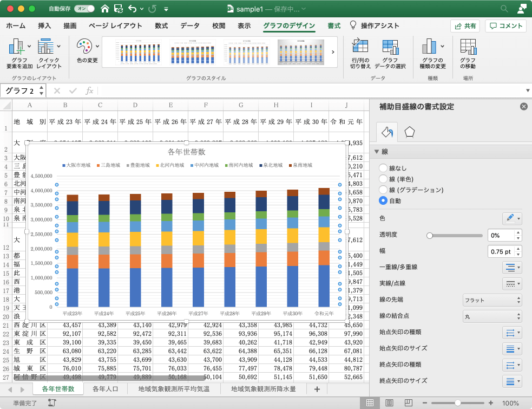Open the 線の結合点 join type dropdown

pos(491,316)
